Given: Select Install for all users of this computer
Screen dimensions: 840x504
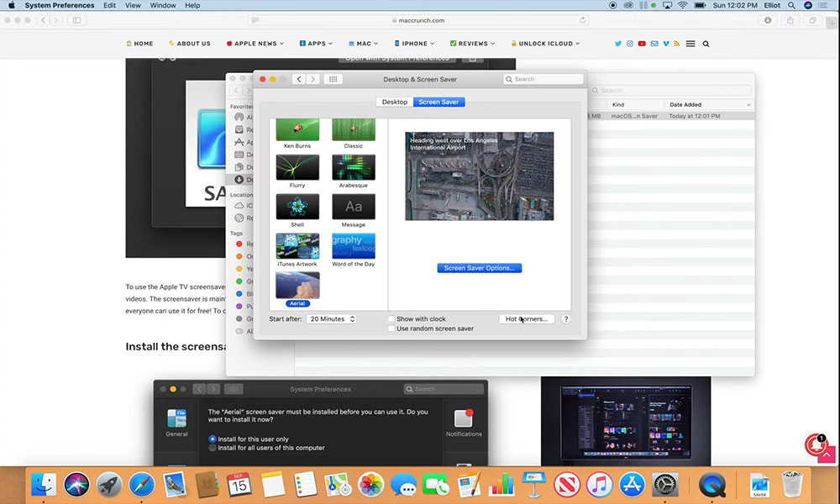Looking at the screenshot, I should pos(213,448).
